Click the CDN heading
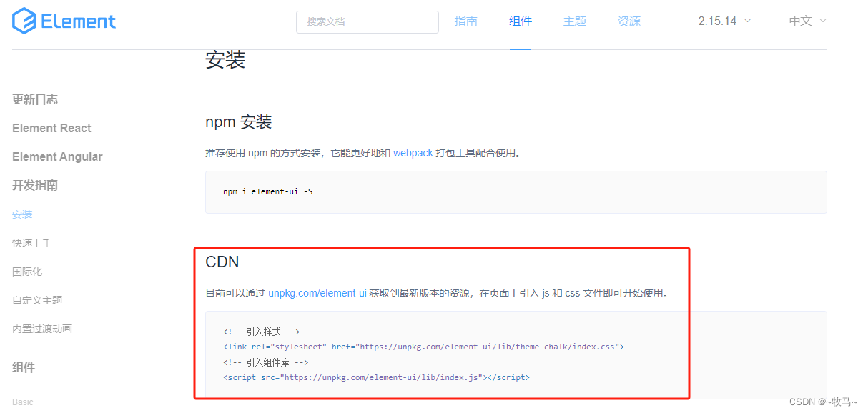The width and height of the screenshot is (868, 413). tap(222, 262)
